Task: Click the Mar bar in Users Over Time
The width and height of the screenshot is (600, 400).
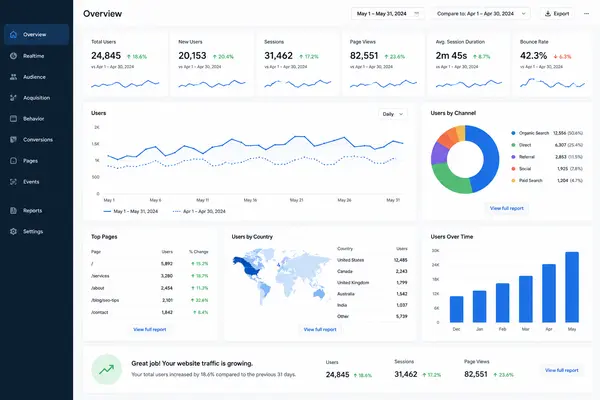Action: (x=526, y=299)
